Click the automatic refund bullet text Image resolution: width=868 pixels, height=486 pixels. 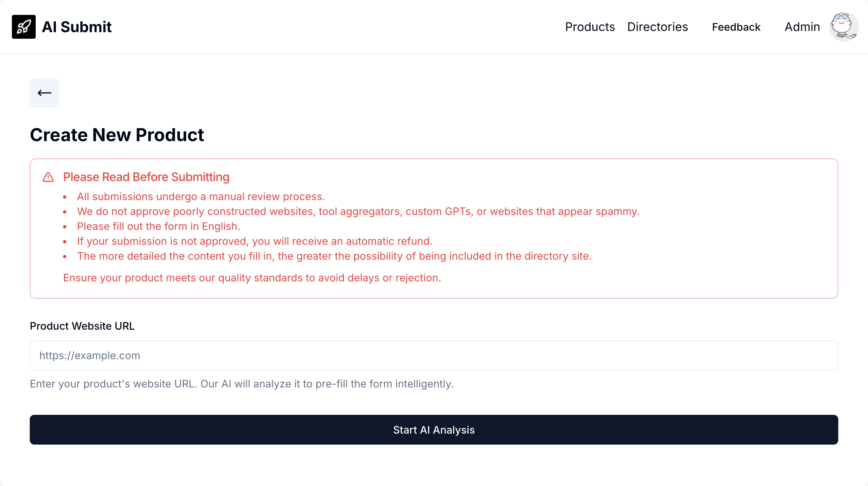[x=254, y=241]
